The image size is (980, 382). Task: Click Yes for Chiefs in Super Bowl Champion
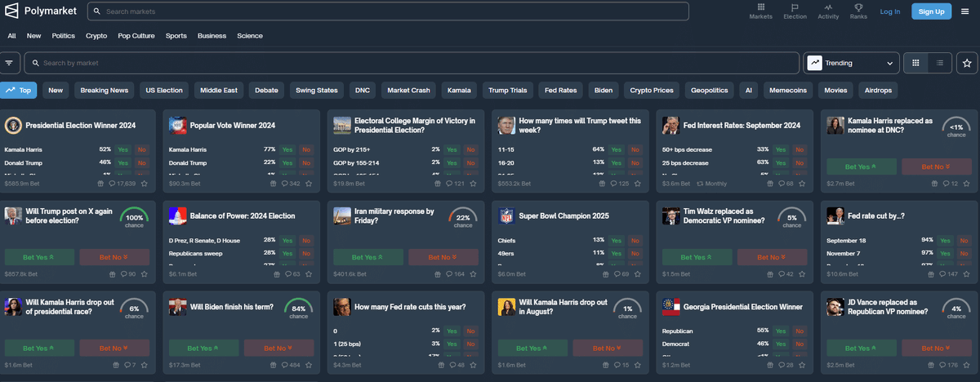point(617,241)
